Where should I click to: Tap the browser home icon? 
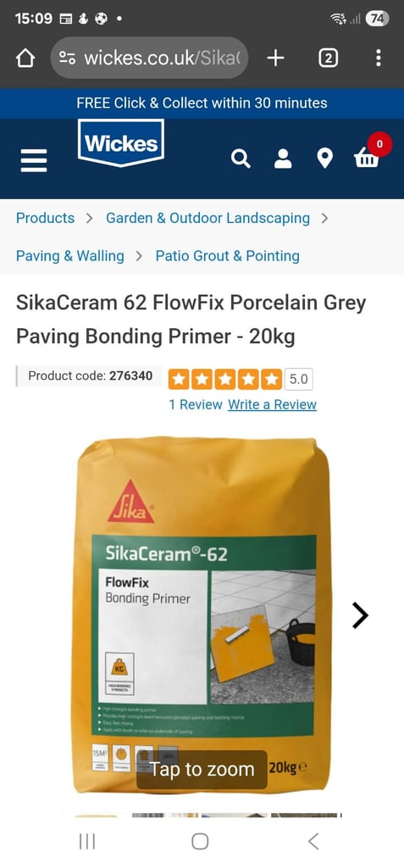coord(25,58)
